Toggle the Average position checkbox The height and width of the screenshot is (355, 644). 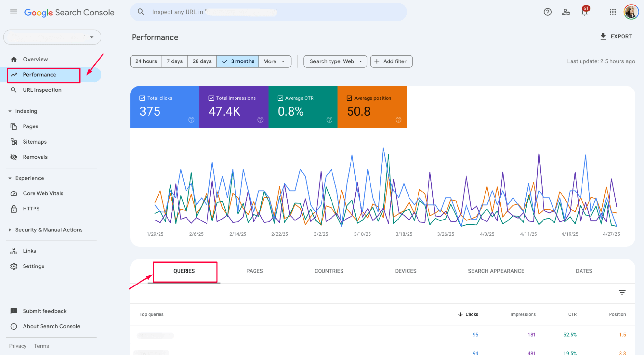(349, 98)
